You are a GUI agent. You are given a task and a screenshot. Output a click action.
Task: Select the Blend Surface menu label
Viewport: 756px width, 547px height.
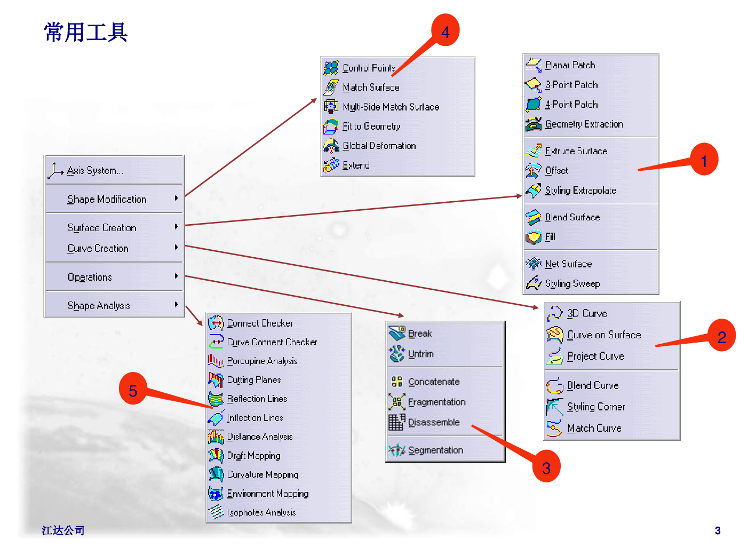pos(572,217)
